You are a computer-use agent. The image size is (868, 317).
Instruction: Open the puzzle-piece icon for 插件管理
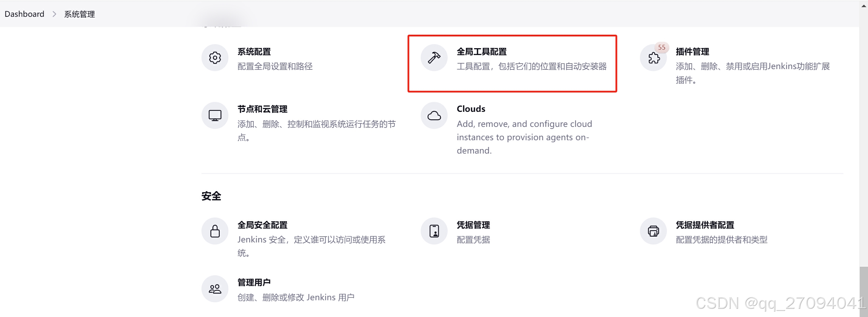653,58
